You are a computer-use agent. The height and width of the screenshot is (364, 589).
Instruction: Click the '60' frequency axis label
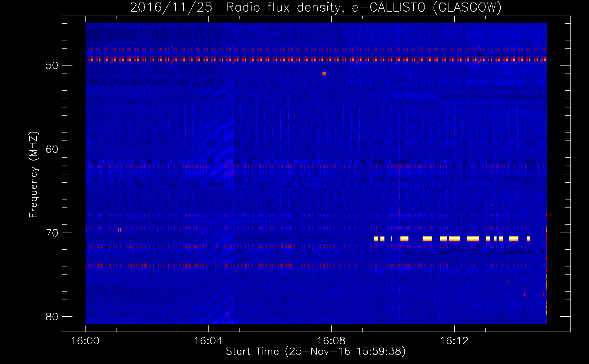pyautogui.click(x=52, y=149)
